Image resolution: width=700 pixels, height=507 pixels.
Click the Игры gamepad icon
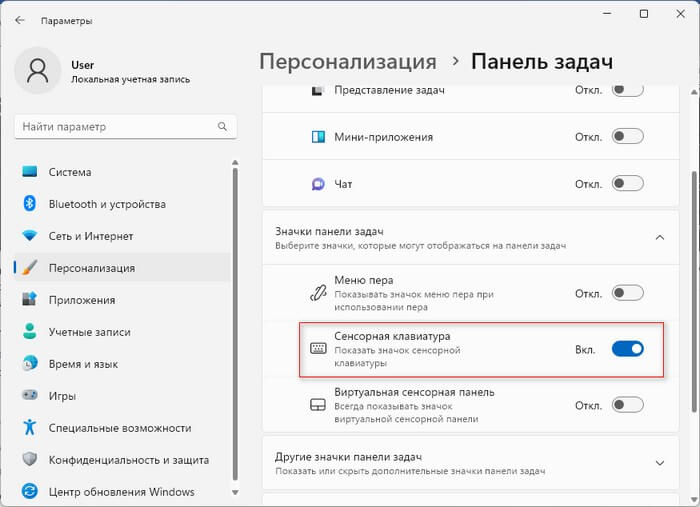point(29,395)
